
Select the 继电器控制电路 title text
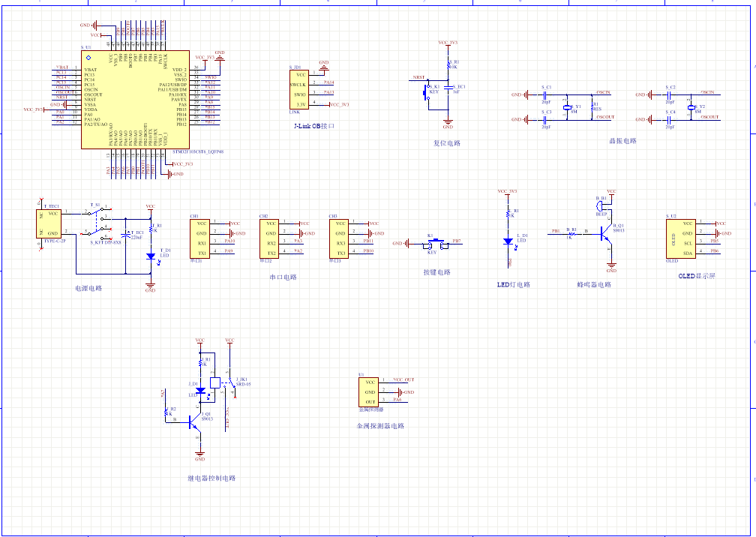point(211,478)
